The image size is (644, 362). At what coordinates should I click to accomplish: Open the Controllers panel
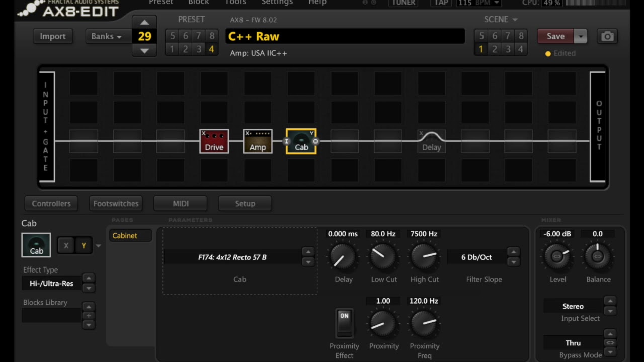51,203
